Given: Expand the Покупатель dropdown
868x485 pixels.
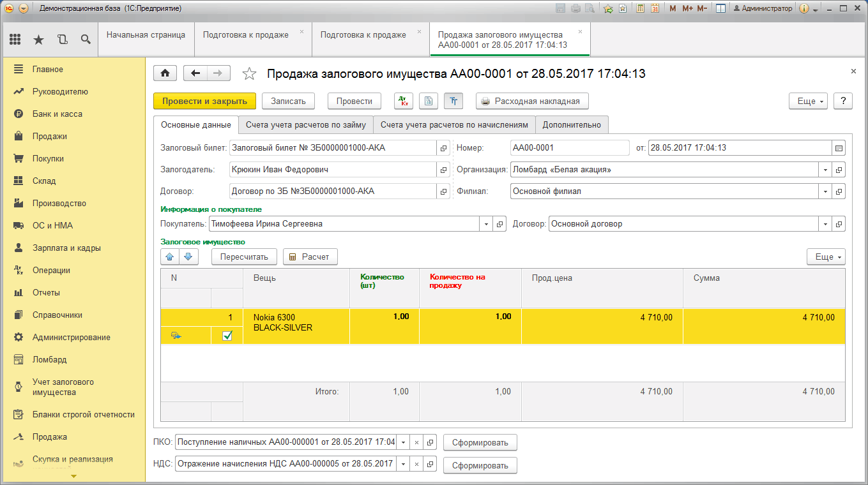Looking at the screenshot, I should pyautogui.click(x=486, y=224).
